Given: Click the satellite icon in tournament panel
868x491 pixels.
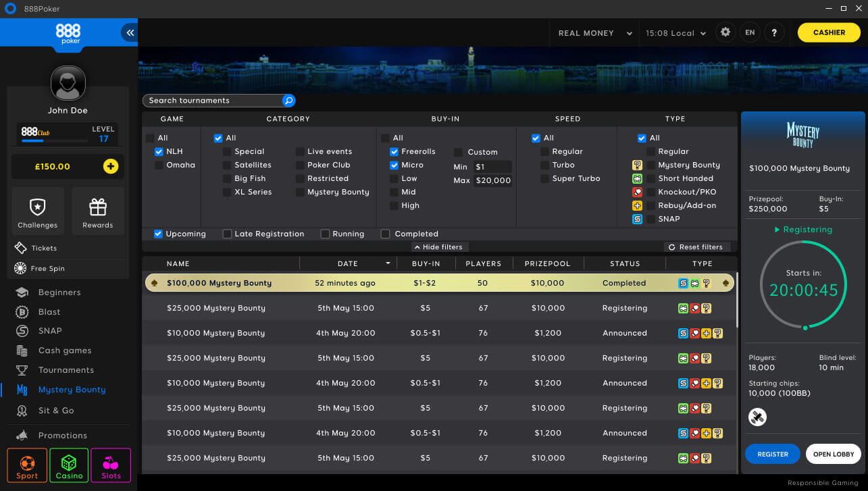Looking at the screenshot, I should point(757,417).
